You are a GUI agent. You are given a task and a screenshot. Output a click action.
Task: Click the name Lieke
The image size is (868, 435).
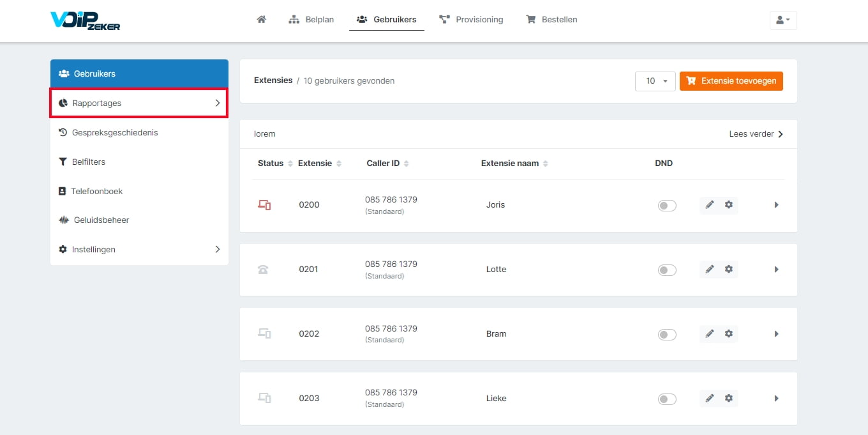pos(496,399)
